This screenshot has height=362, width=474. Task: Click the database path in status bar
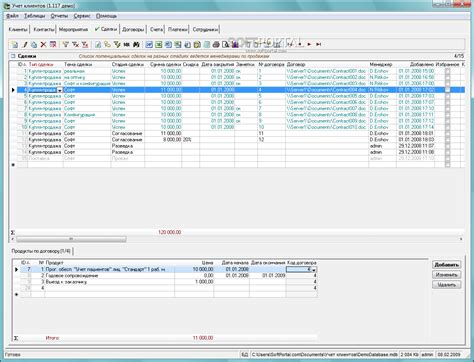click(325, 355)
